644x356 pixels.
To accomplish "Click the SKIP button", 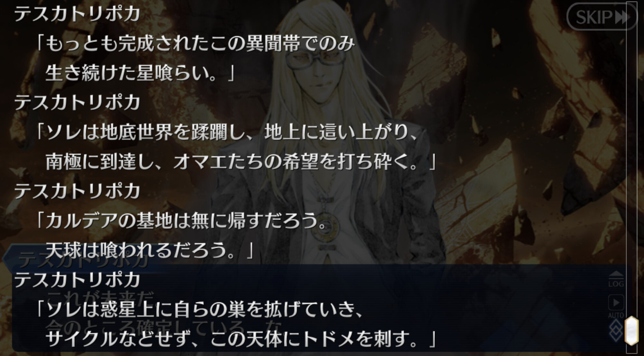I will point(601,17).
